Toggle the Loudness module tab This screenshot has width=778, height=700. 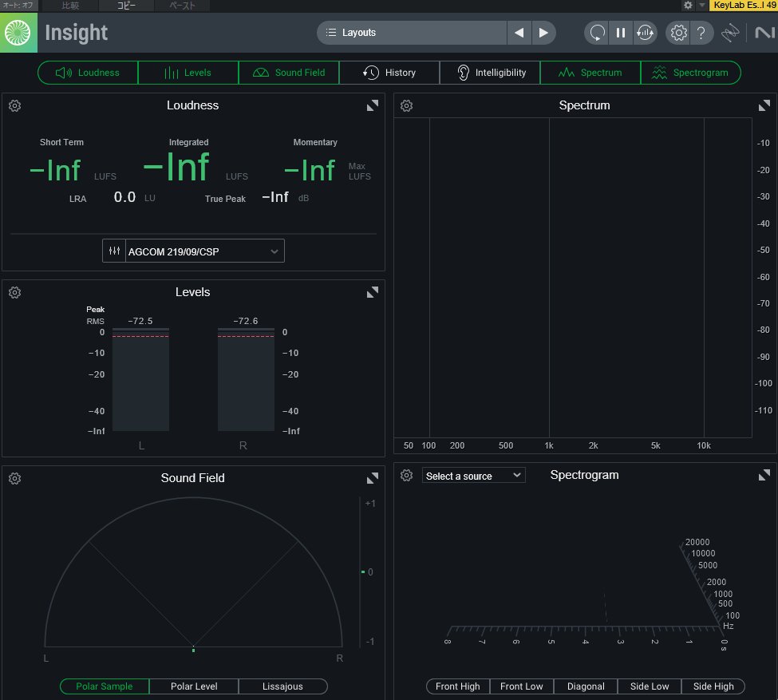(88, 73)
